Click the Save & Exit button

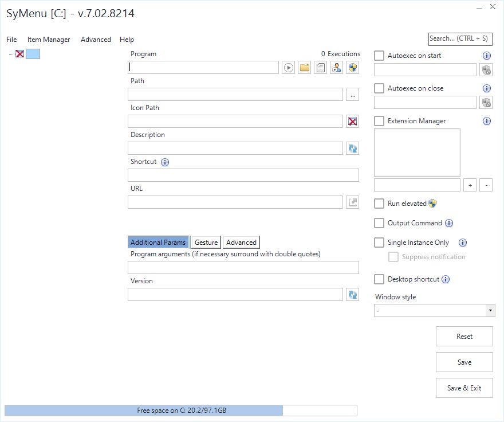[x=464, y=388]
